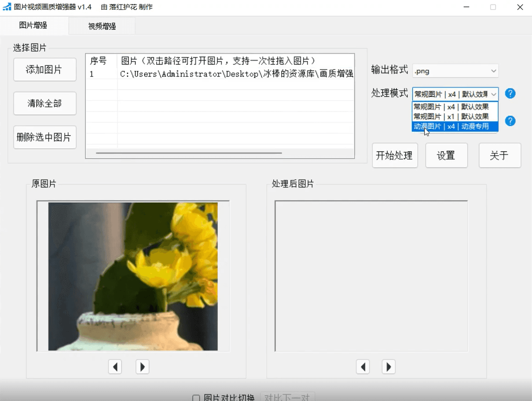This screenshot has height=401, width=532.
Task: Click the app logo icon in title bar
Action: 7,7
